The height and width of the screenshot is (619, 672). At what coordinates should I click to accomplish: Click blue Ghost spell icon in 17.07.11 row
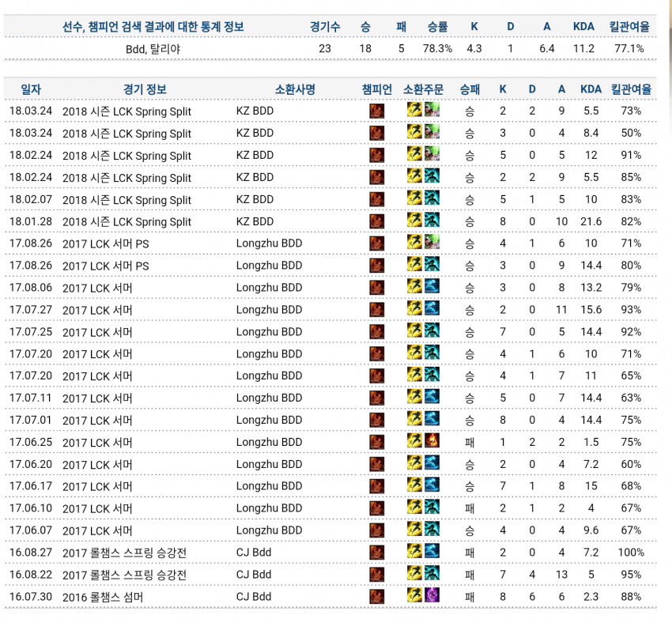tap(432, 397)
